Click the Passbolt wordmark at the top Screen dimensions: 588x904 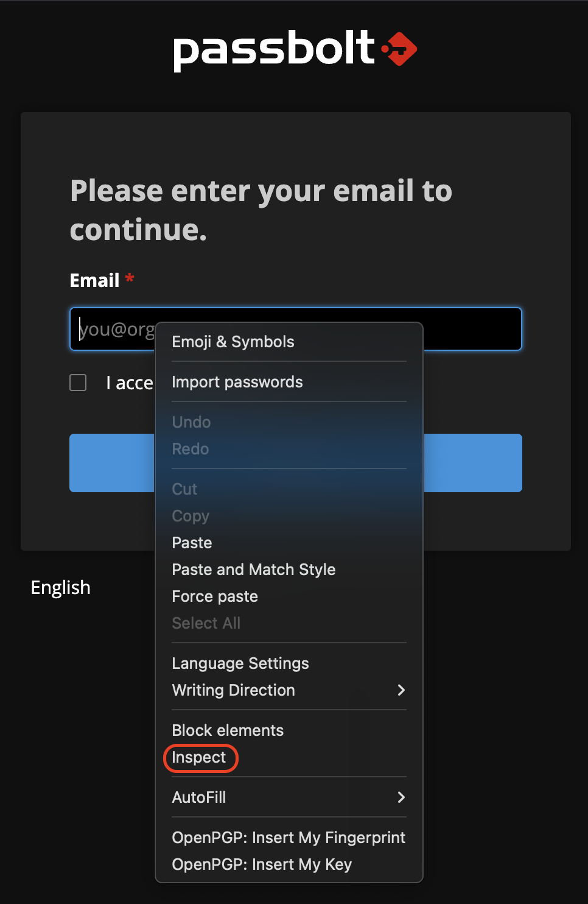click(x=273, y=49)
